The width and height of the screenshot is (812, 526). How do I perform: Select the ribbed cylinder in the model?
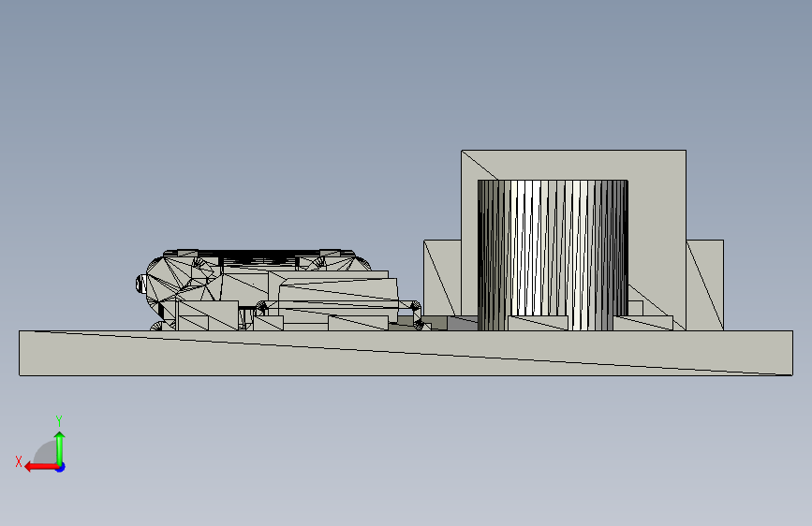(x=553, y=255)
